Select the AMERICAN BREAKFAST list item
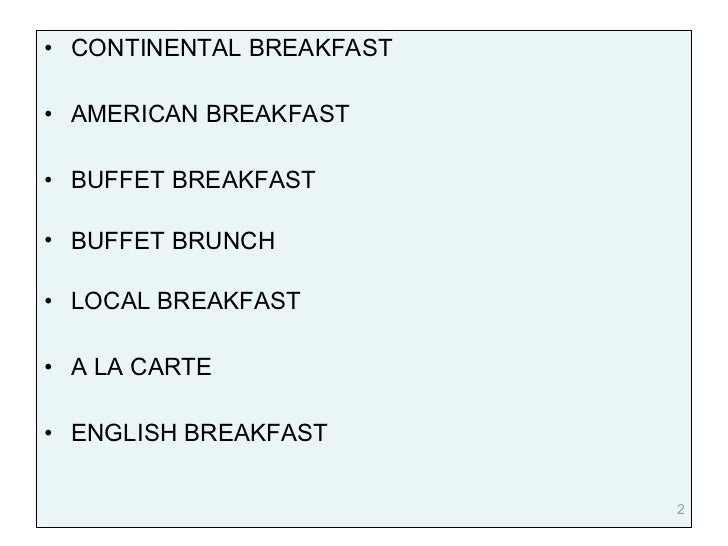The width and height of the screenshot is (728, 546). click(210, 115)
